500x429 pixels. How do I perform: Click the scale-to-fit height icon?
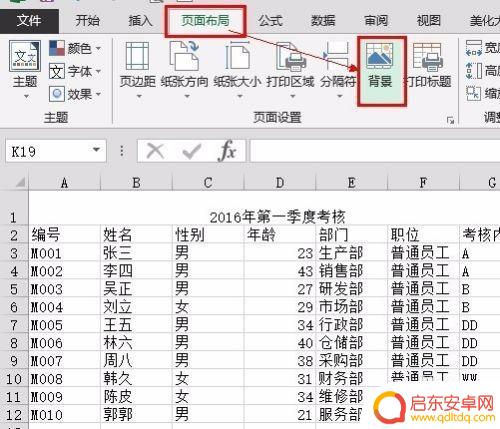[474, 71]
